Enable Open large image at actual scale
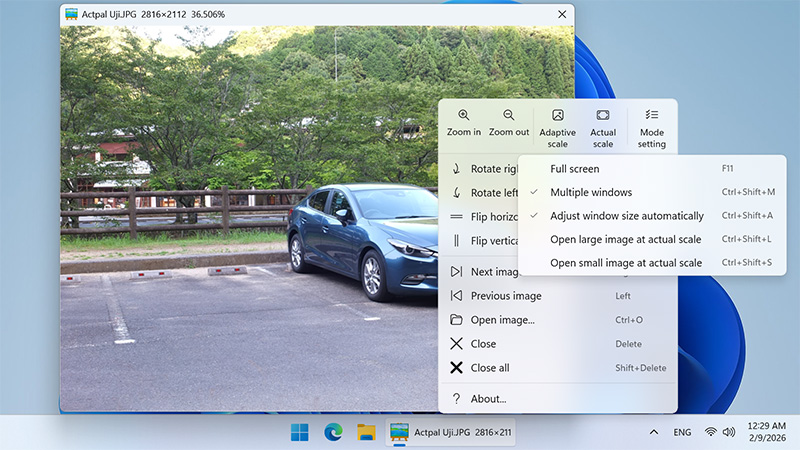This screenshot has width=800, height=450. point(625,240)
